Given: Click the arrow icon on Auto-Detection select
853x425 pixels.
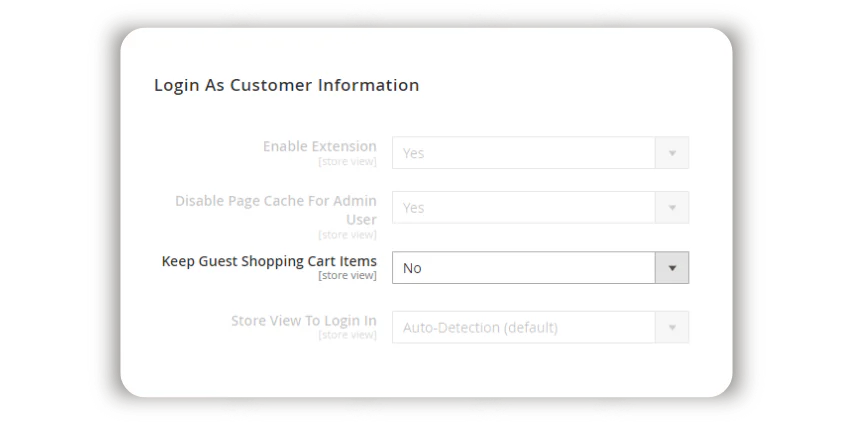Looking at the screenshot, I should [672, 327].
